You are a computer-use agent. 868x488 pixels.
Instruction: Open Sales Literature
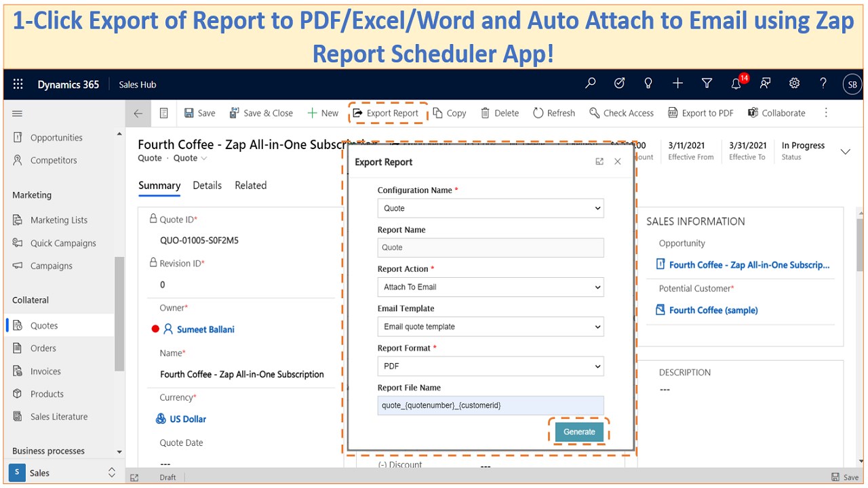pos(60,417)
